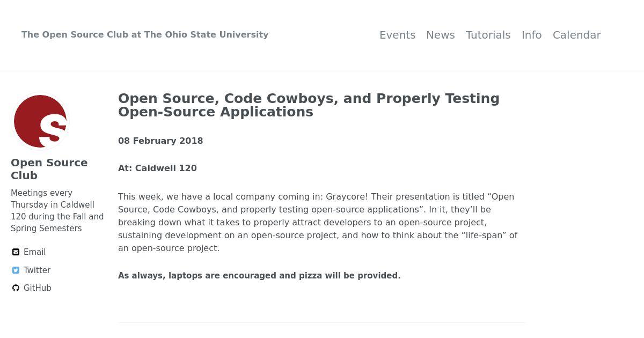
Task: Click the '08 February 2018' date text
Action: click(160, 141)
